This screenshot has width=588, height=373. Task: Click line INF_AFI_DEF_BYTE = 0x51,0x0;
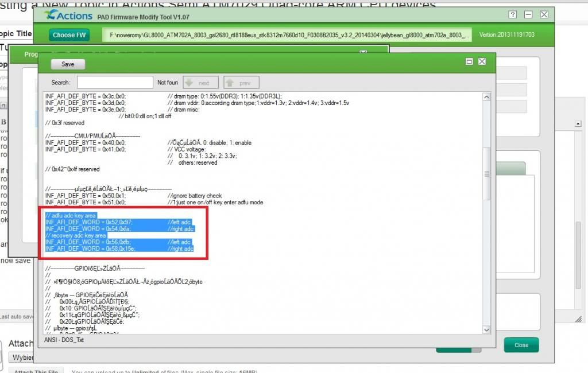[86, 203]
